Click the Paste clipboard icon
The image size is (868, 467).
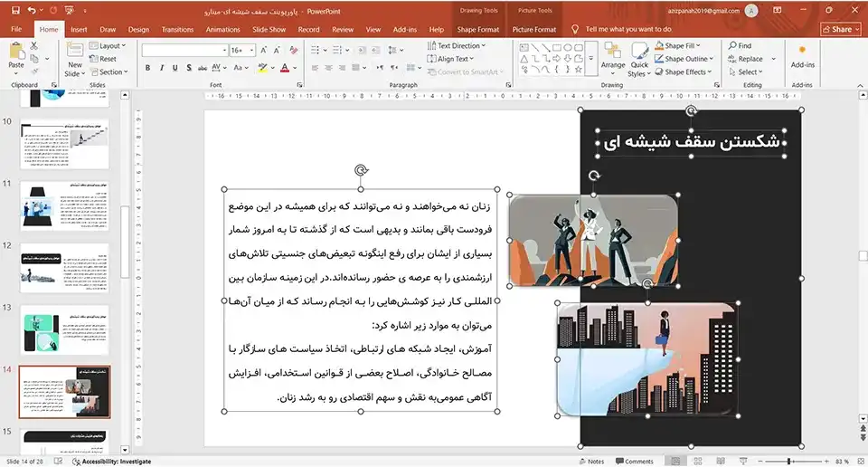click(x=16, y=52)
